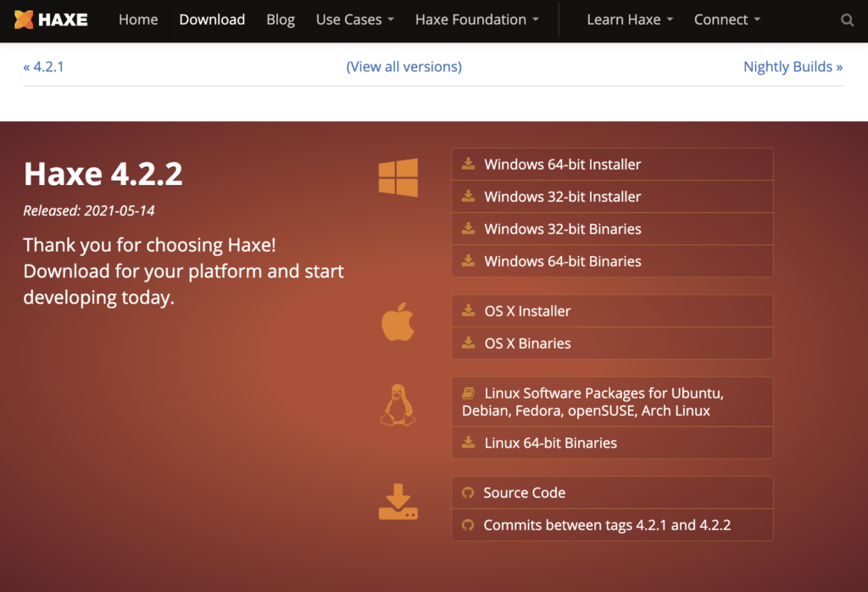
Task: Download the Windows 32-bit Installer
Action: point(612,197)
